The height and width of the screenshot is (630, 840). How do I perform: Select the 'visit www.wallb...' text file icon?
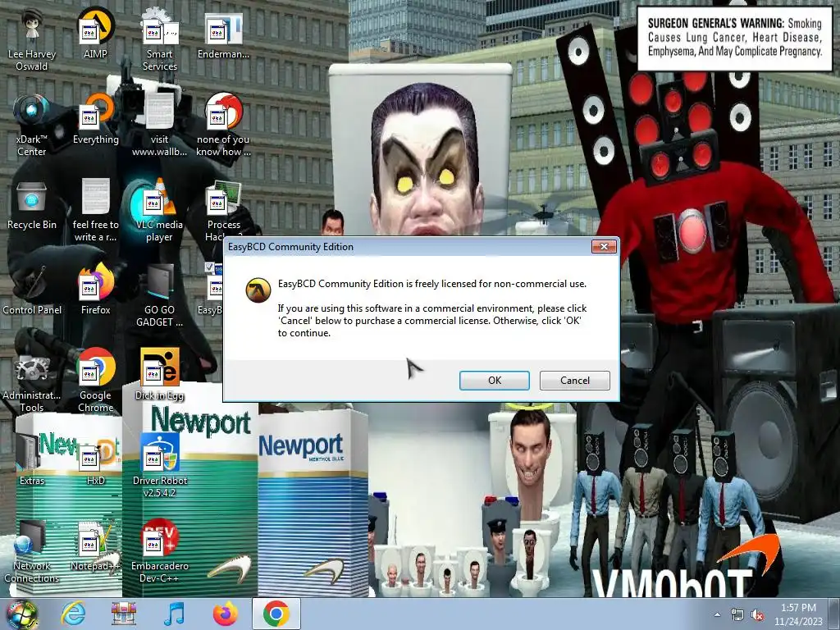point(159,126)
